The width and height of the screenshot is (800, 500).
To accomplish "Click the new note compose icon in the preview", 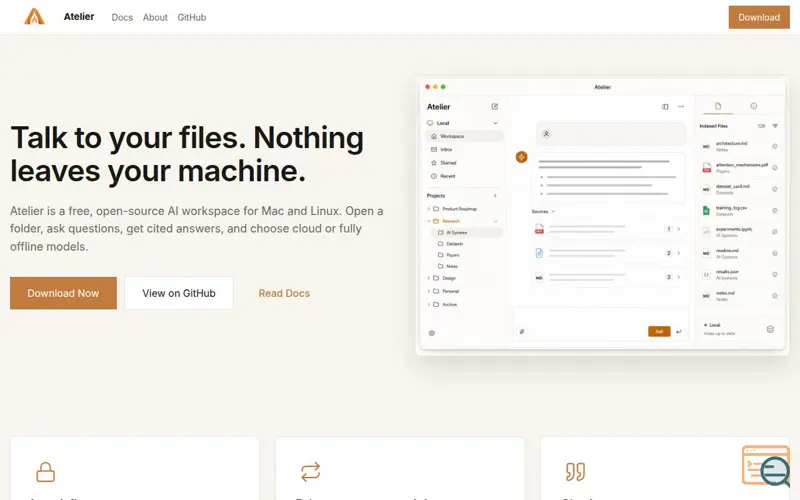I will (x=494, y=107).
